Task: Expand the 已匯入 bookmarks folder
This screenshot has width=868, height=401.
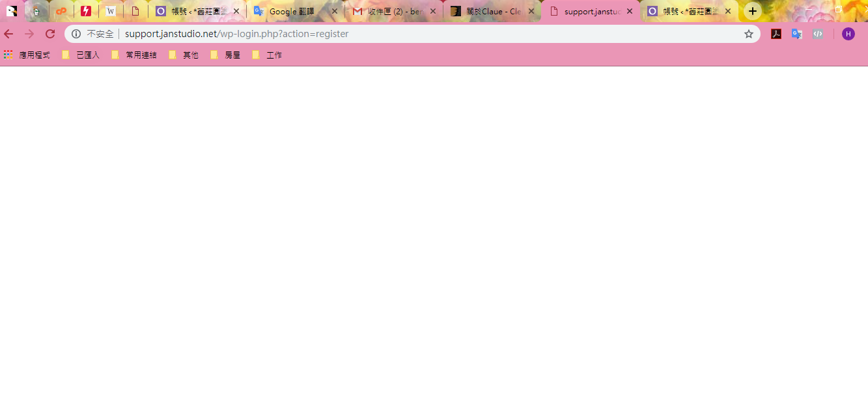Action: [81, 55]
